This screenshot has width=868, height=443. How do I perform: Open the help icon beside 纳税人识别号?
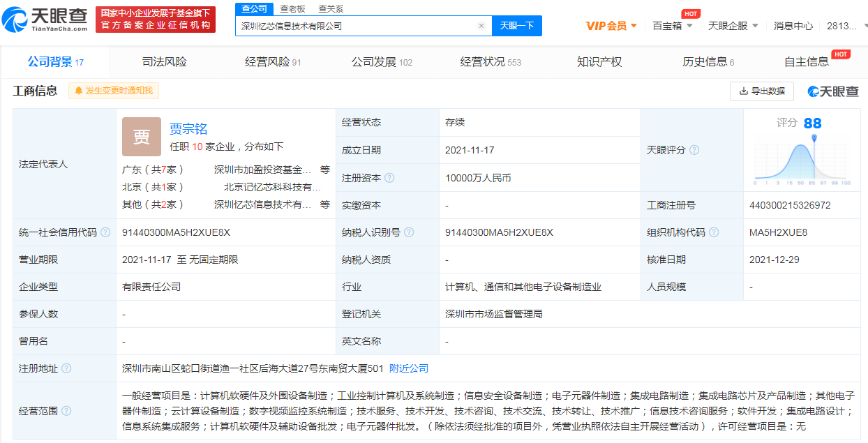[409, 232]
